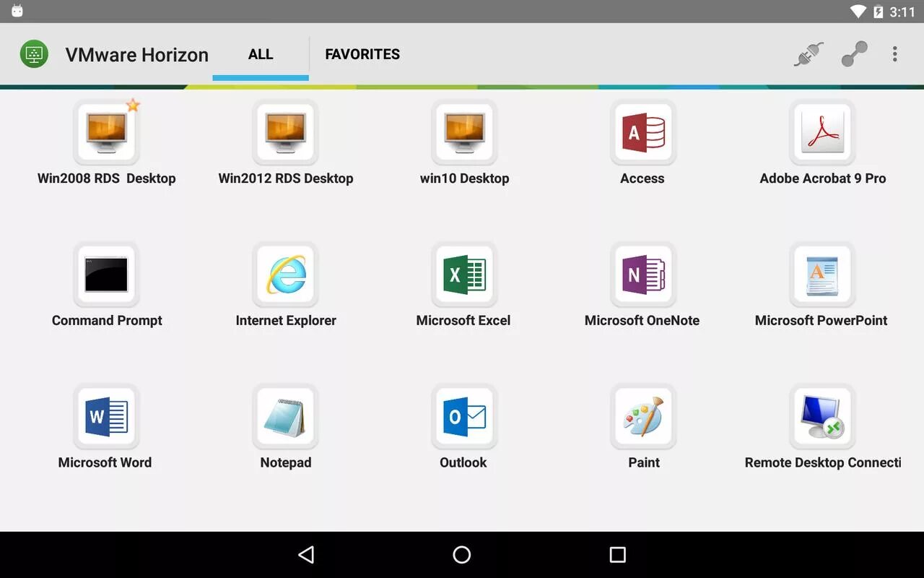Select the ALL tab
924x578 pixels.
261,54
